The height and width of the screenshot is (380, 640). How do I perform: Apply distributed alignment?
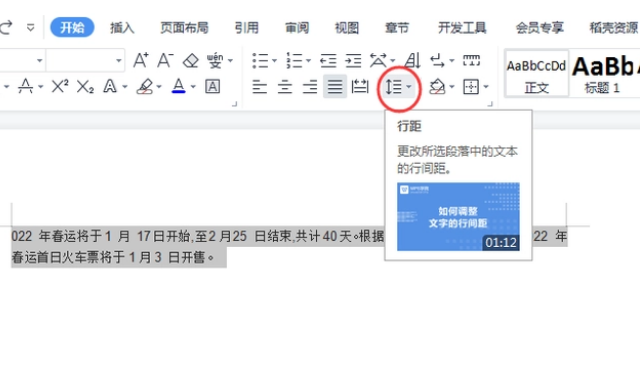(x=360, y=87)
